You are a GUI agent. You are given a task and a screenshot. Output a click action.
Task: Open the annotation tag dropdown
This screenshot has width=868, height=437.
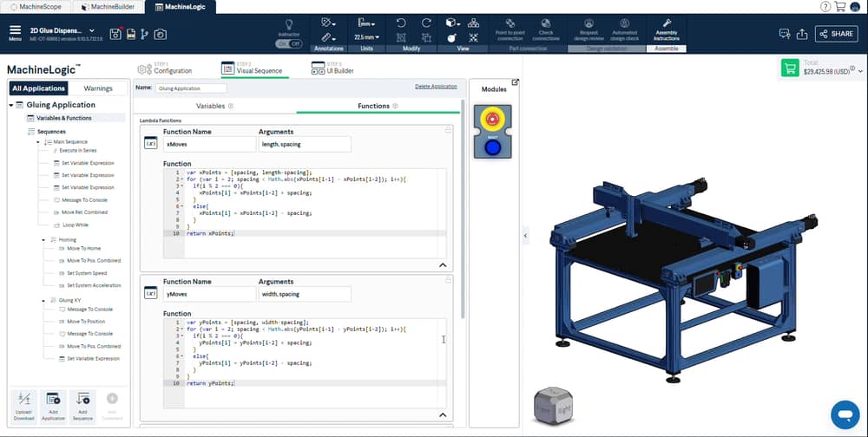click(328, 23)
